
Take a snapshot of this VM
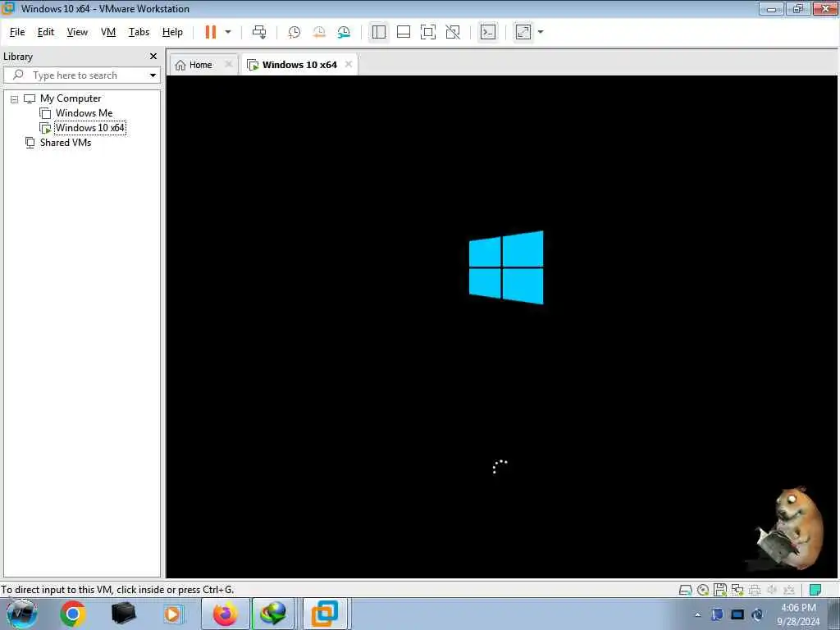(x=294, y=32)
